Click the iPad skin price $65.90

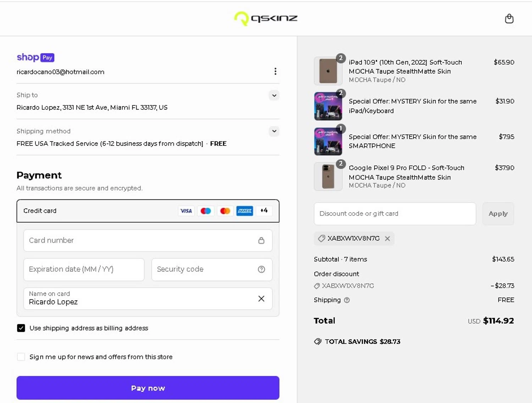pyautogui.click(x=504, y=62)
